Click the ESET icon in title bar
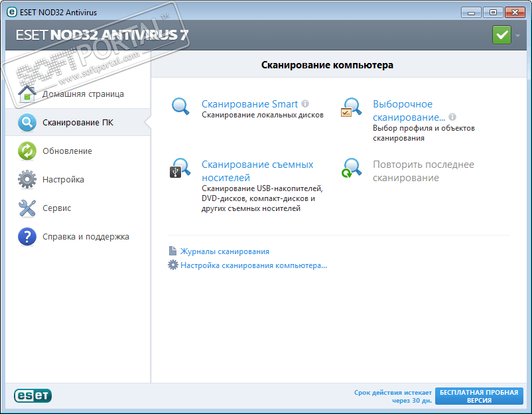Viewport: 532px width, 414px height. click(x=12, y=12)
